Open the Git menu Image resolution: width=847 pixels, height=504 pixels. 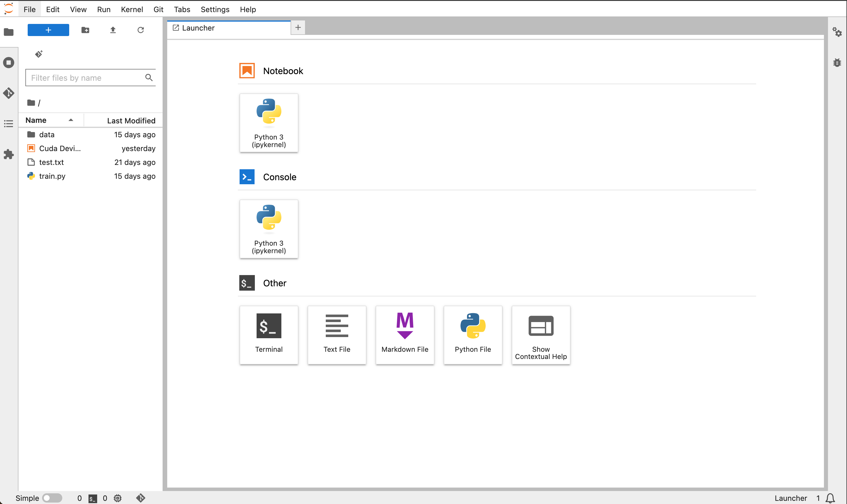[x=158, y=10]
